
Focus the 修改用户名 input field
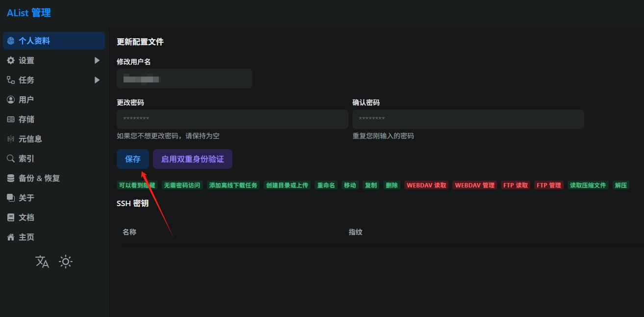pyautogui.click(x=184, y=79)
